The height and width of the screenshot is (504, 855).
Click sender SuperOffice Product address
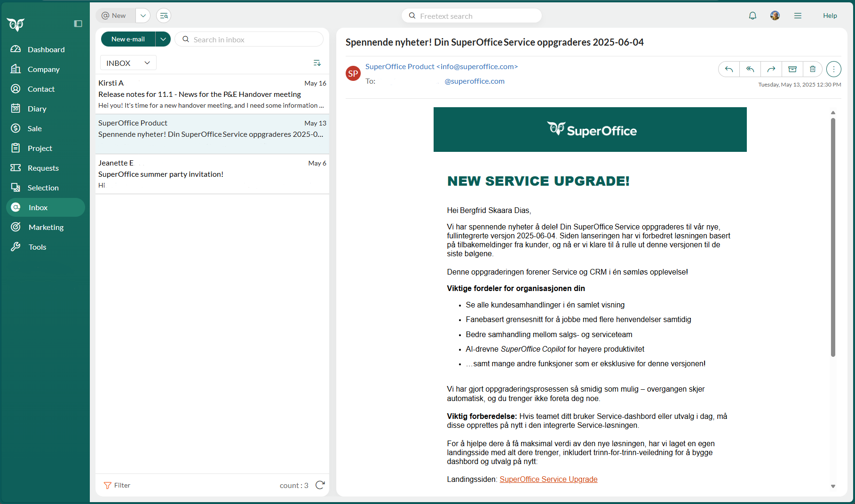point(441,67)
